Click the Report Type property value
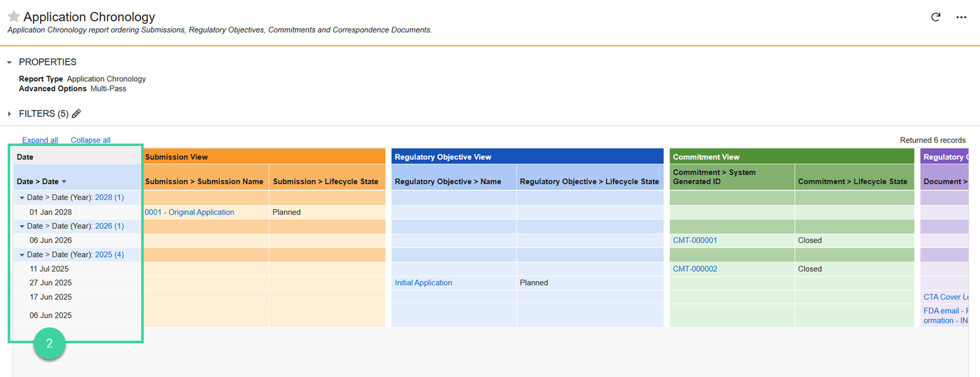The width and height of the screenshot is (980, 377). point(106,79)
